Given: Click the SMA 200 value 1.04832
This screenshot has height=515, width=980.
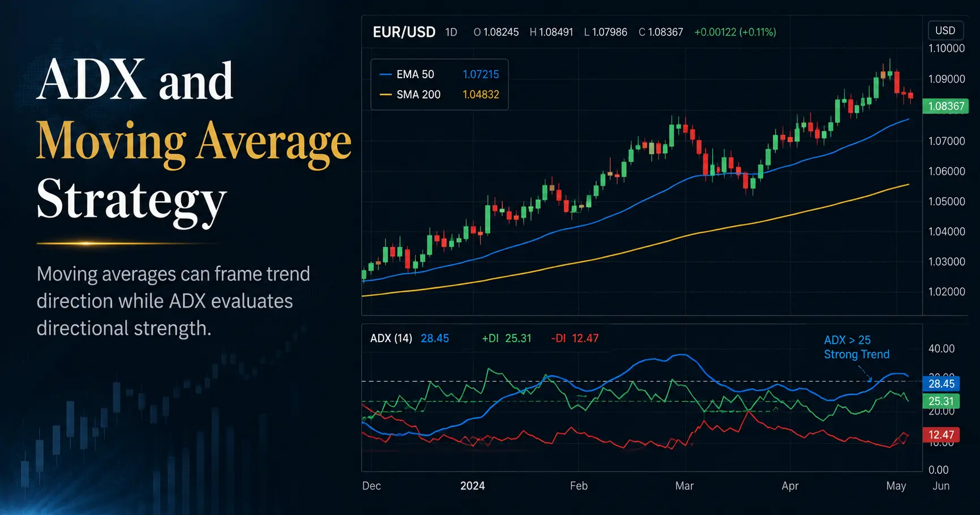Looking at the screenshot, I should tap(481, 95).
